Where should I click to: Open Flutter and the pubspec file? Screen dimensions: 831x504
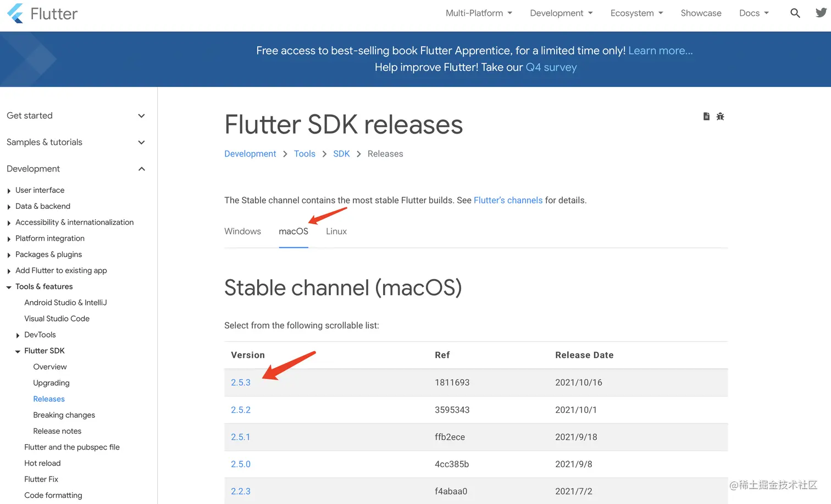72,447
